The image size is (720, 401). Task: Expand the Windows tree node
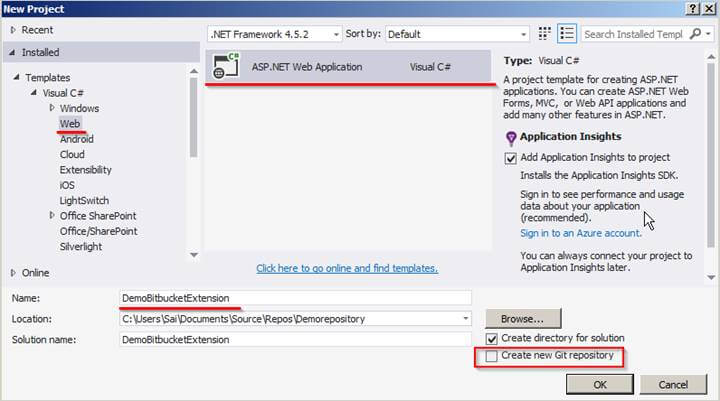point(51,108)
